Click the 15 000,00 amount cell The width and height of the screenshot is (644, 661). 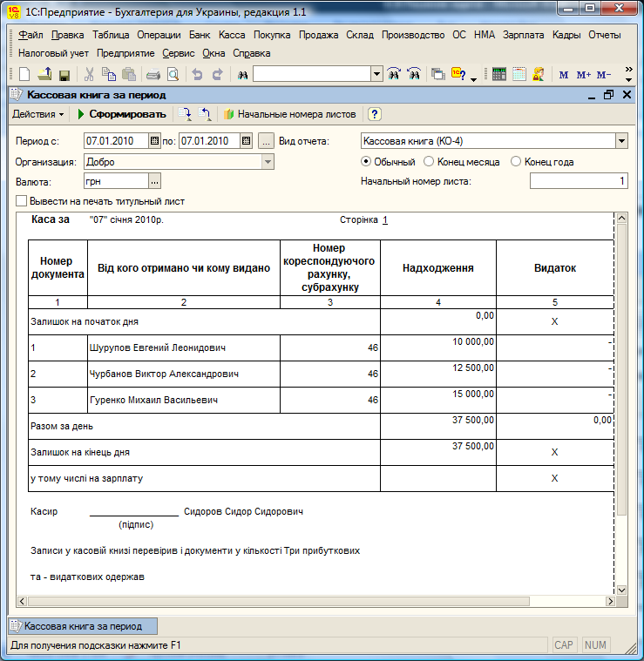tap(438, 400)
